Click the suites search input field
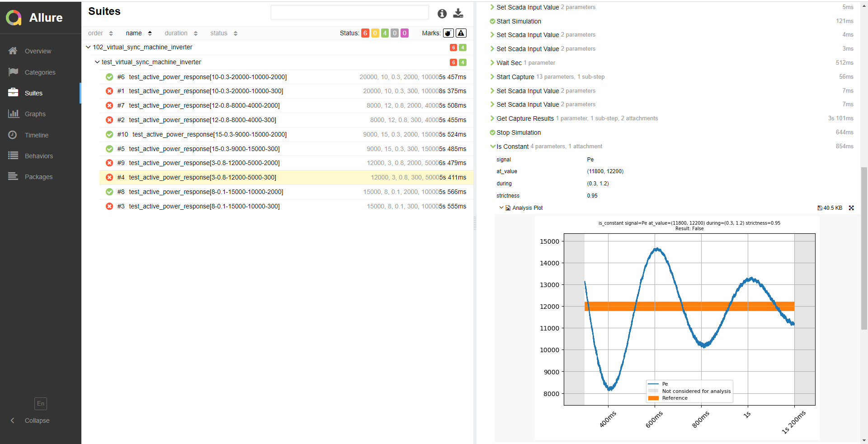 point(349,12)
